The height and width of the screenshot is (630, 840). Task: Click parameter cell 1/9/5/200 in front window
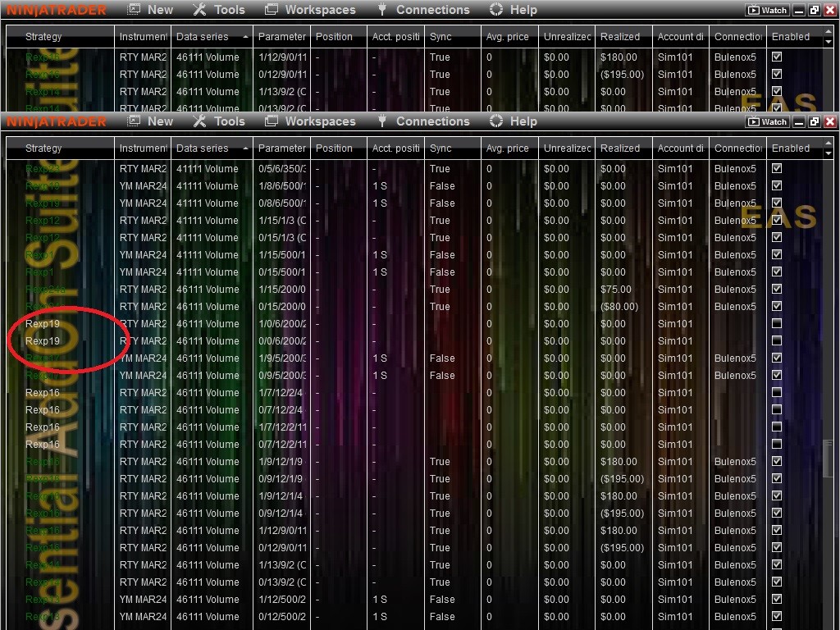[x=282, y=358]
